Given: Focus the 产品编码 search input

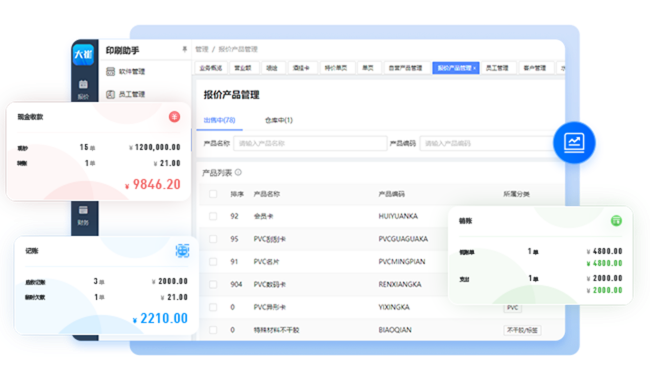Looking at the screenshot, I should pyautogui.click(x=488, y=143).
